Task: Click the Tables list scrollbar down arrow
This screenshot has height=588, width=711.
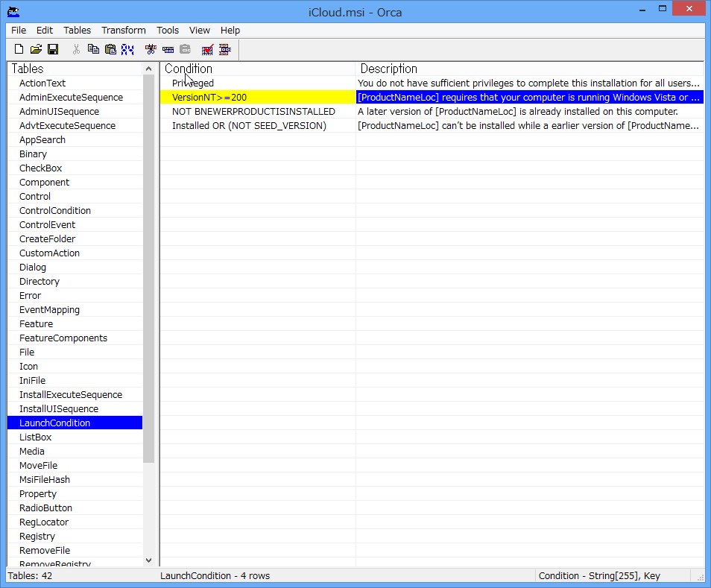Action: pos(148,560)
